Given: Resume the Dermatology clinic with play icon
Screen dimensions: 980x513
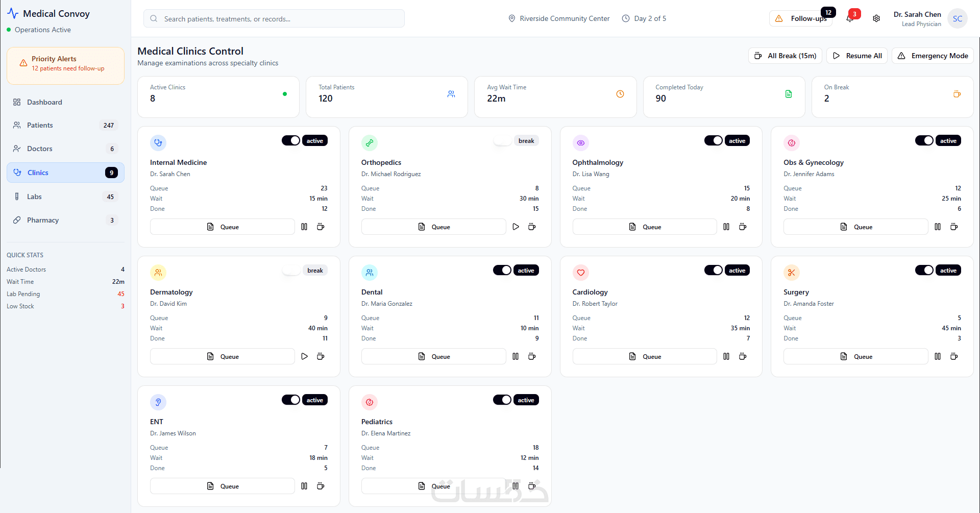Looking at the screenshot, I should [x=304, y=356].
